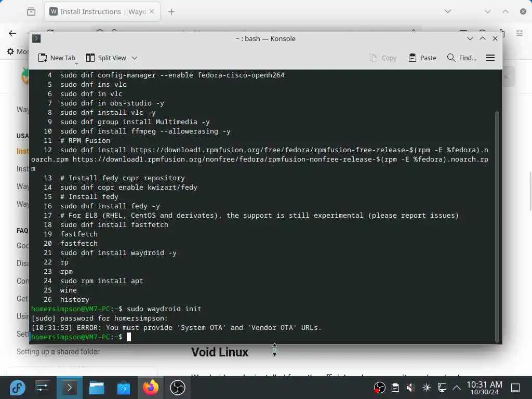The image size is (532, 399).
Task: Open Firefox recent browsing view icon
Action: coord(31,12)
